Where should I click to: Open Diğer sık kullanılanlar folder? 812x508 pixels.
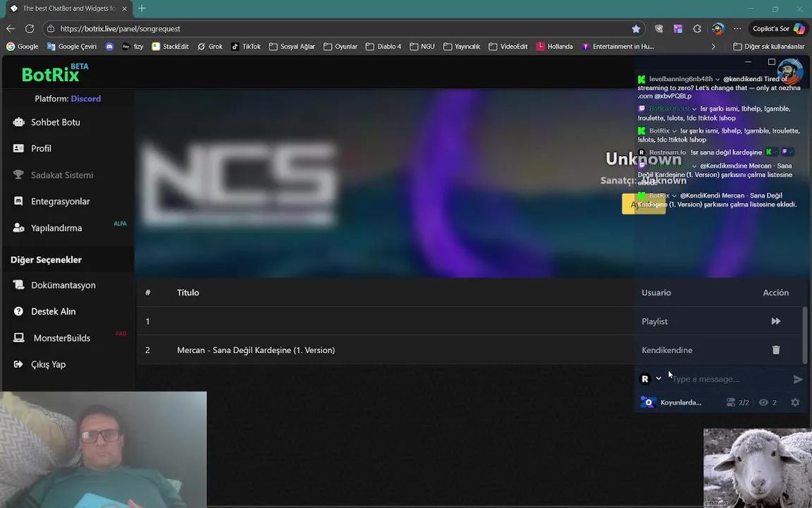point(768,46)
